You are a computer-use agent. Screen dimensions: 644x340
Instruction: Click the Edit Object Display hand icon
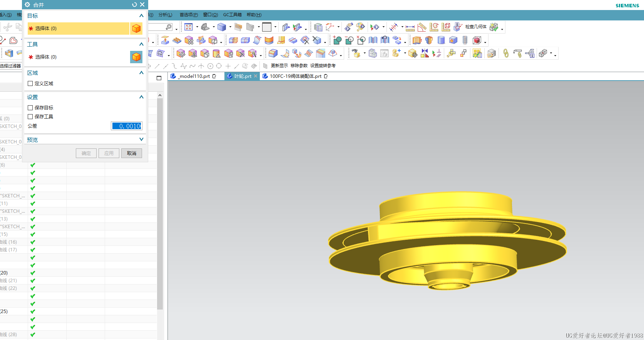click(349, 27)
